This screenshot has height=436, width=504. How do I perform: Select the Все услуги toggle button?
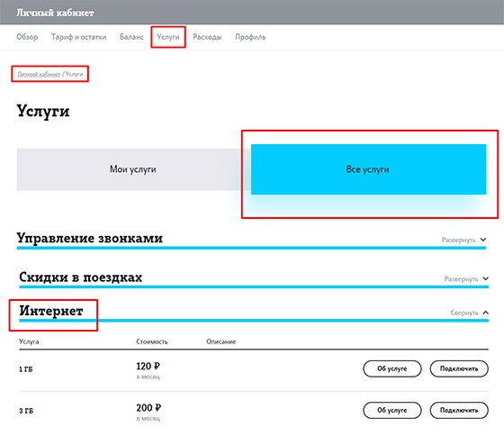click(x=368, y=169)
